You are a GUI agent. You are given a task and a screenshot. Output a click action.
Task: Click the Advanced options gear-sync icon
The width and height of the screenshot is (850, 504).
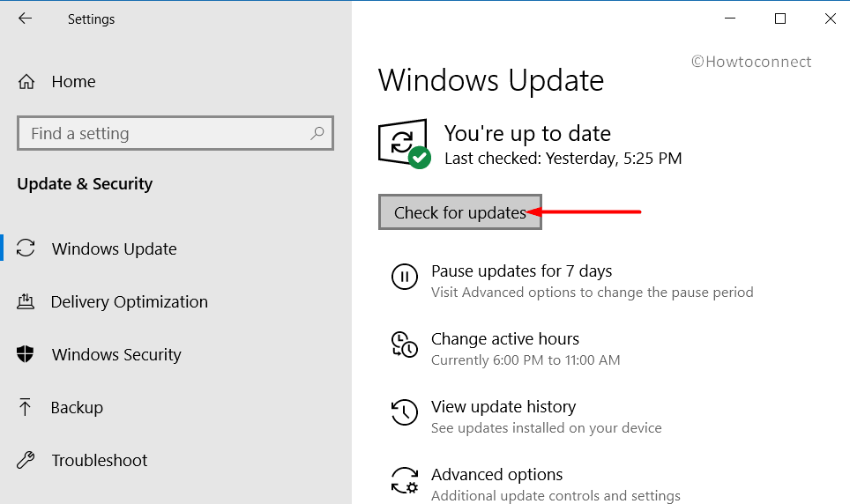tap(405, 480)
